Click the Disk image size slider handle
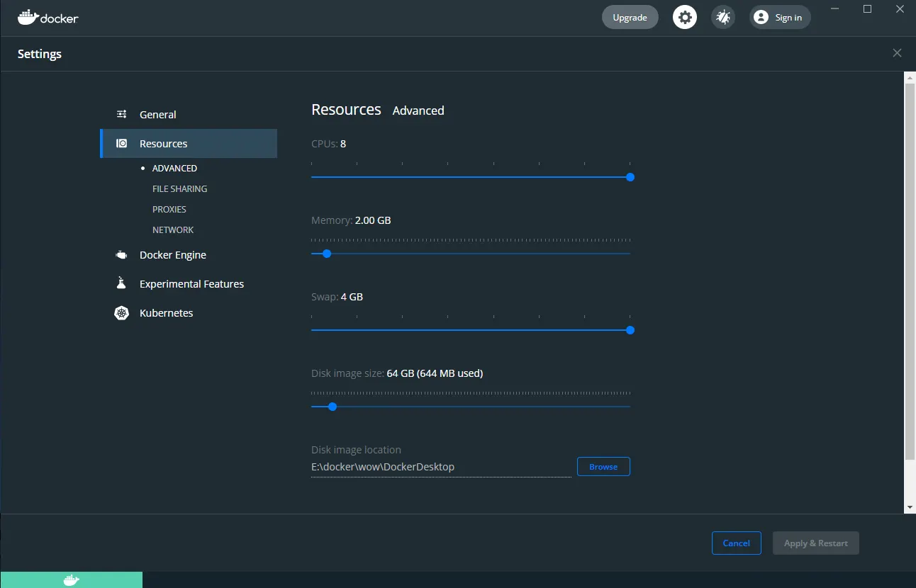Viewport: 916px width, 588px height. (x=333, y=407)
